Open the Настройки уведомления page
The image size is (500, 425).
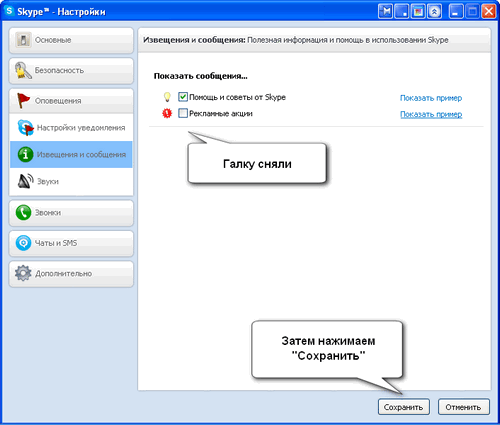[x=71, y=128]
